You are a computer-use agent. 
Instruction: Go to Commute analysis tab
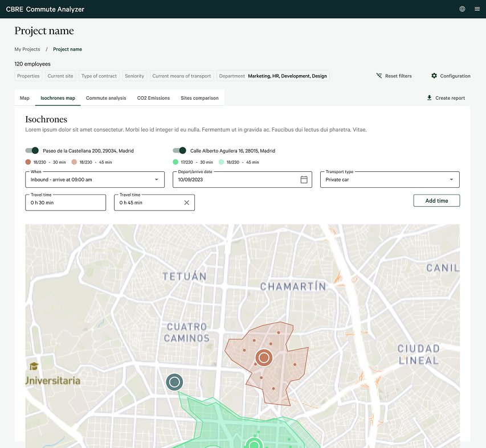click(x=106, y=98)
